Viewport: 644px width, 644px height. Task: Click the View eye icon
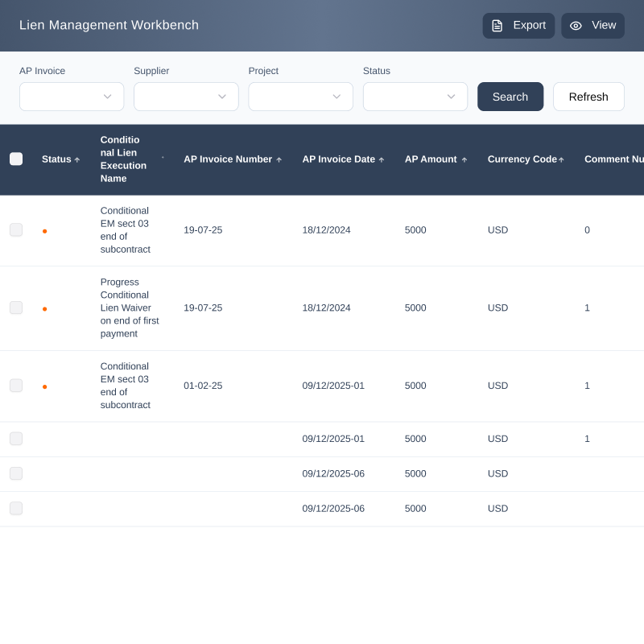(576, 26)
